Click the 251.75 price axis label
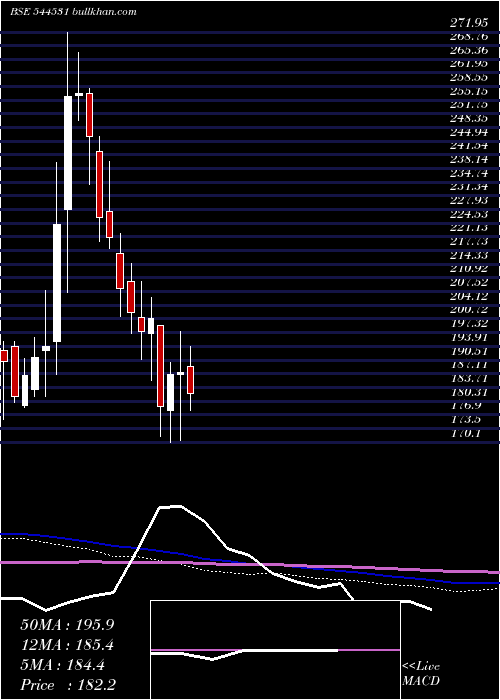Viewport: 500px width, 700px height. (x=468, y=104)
